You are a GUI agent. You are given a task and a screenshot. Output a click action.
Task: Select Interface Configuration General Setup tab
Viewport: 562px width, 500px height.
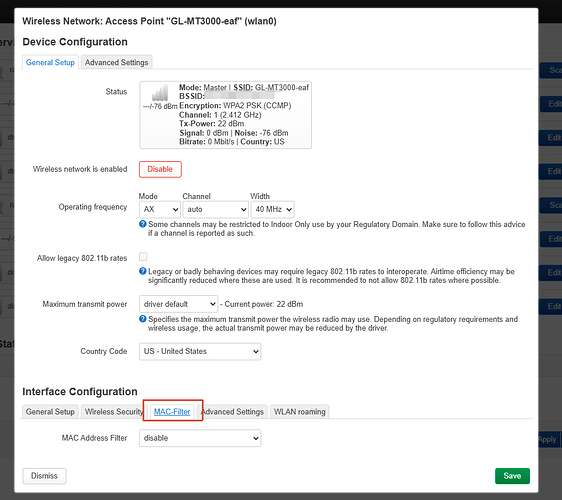click(x=50, y=412)
